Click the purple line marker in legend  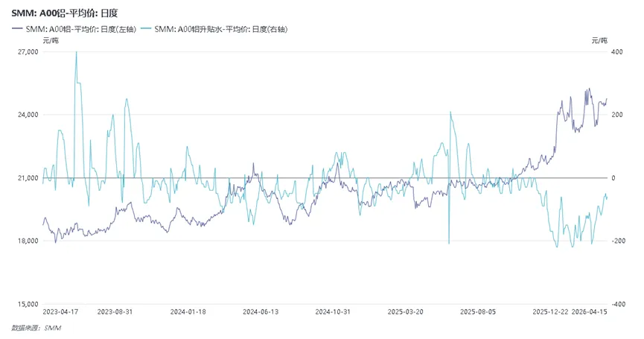(x=17, y=28)
